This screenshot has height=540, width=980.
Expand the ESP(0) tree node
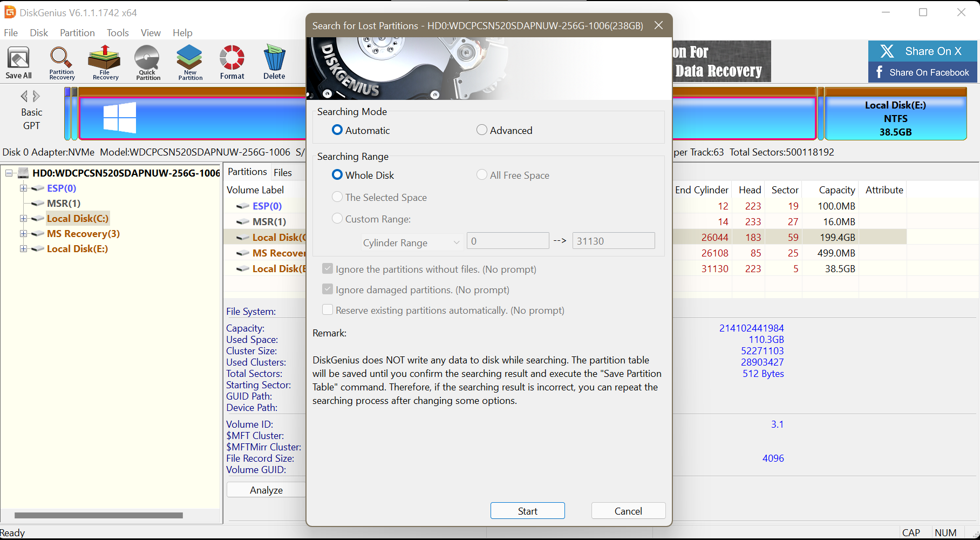23,188
